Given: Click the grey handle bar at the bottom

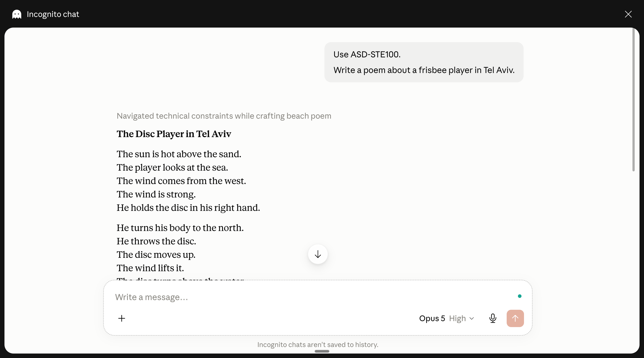Looking at the screenshot, I should pyautogui.click(x=322, y=351).
